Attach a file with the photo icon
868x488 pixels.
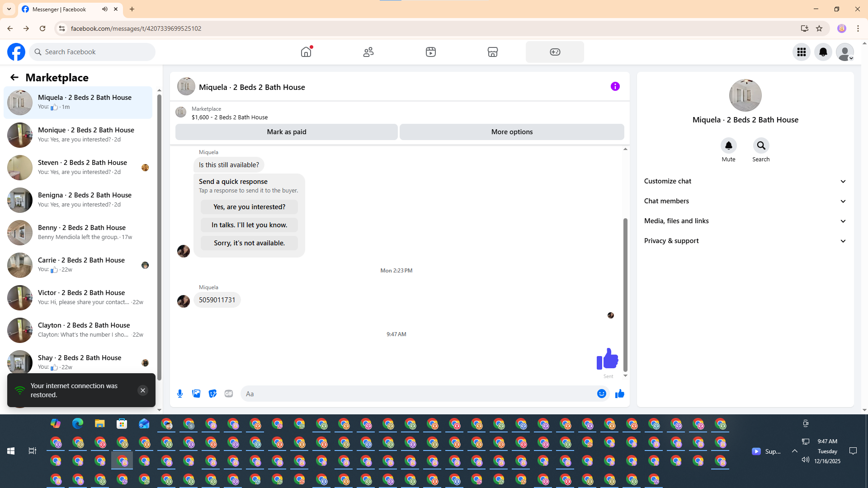click(x=196, y=394)
